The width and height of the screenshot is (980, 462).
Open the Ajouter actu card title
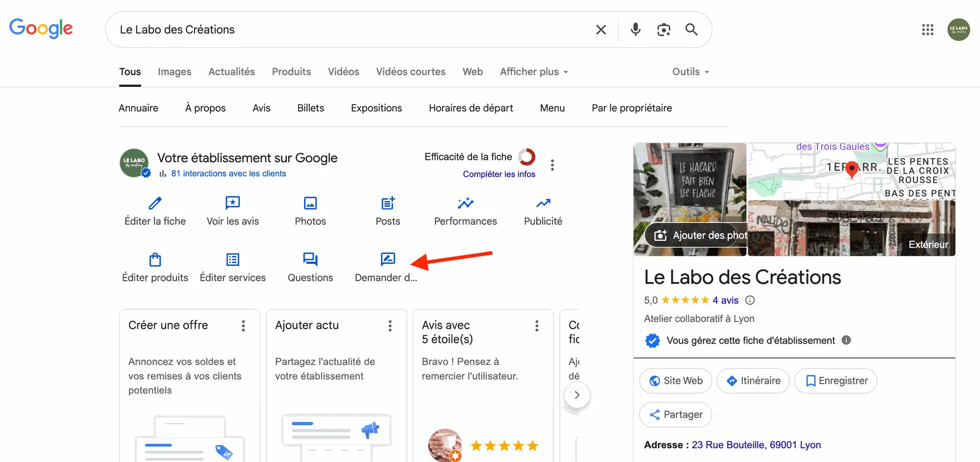pyautogui.click(x=307, y=325)
